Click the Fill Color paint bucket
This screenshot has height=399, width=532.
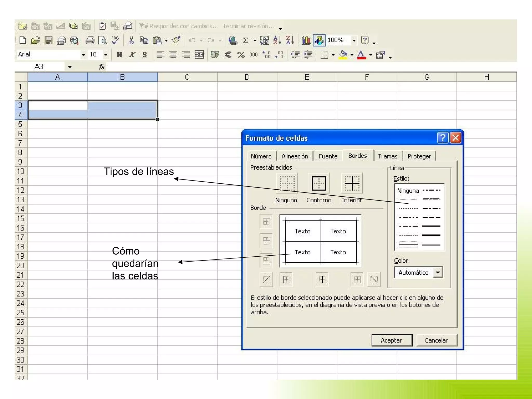(343, 55)
